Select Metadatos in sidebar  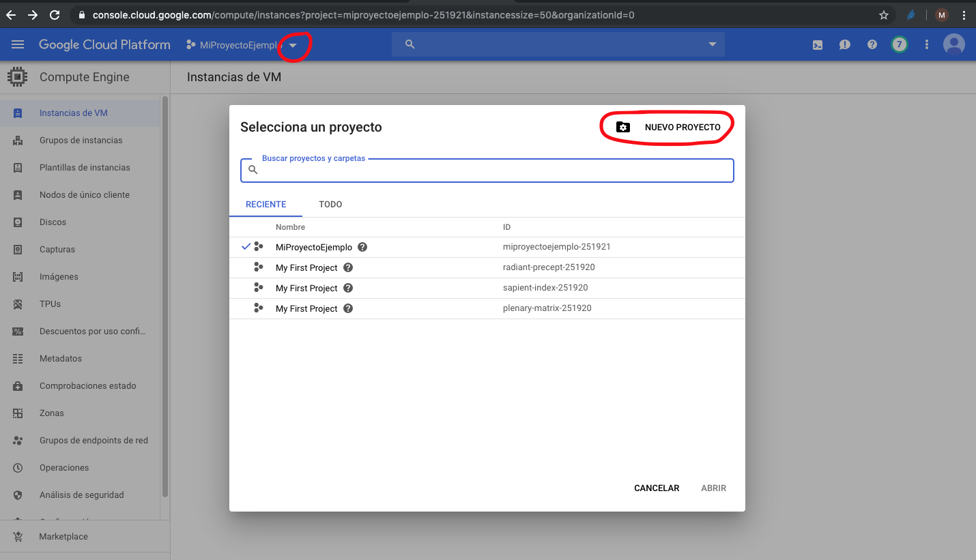[81, 359]
